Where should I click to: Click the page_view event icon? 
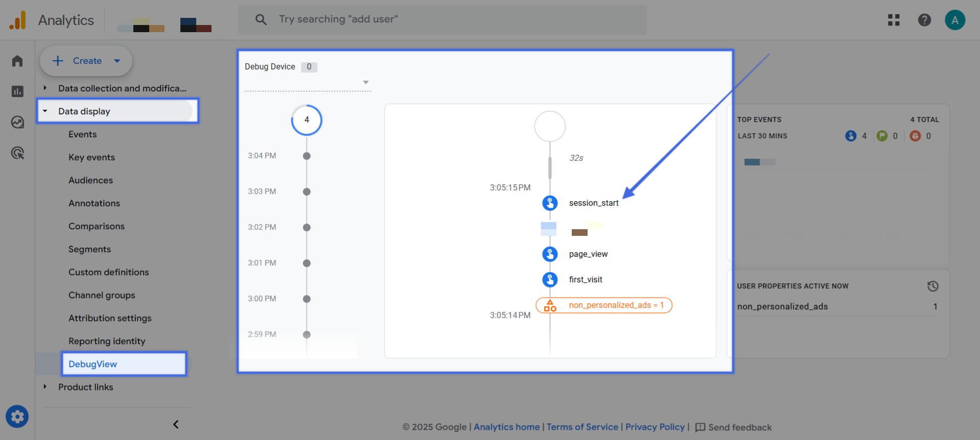tap(550, 254)
